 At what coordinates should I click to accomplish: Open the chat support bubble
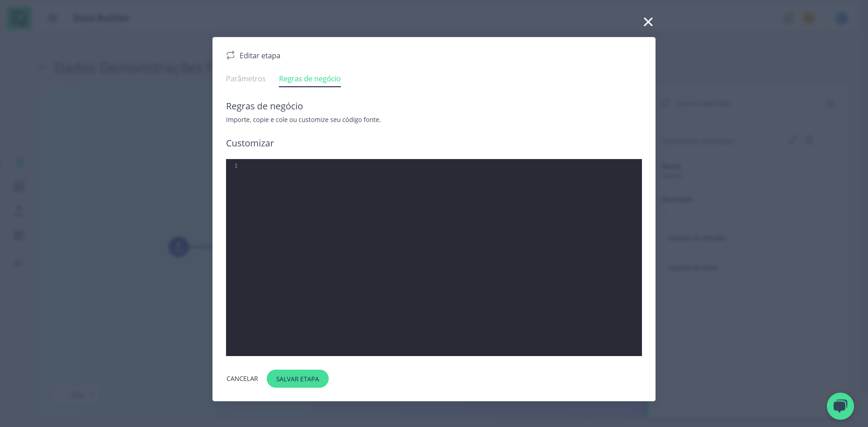point(840,406)
